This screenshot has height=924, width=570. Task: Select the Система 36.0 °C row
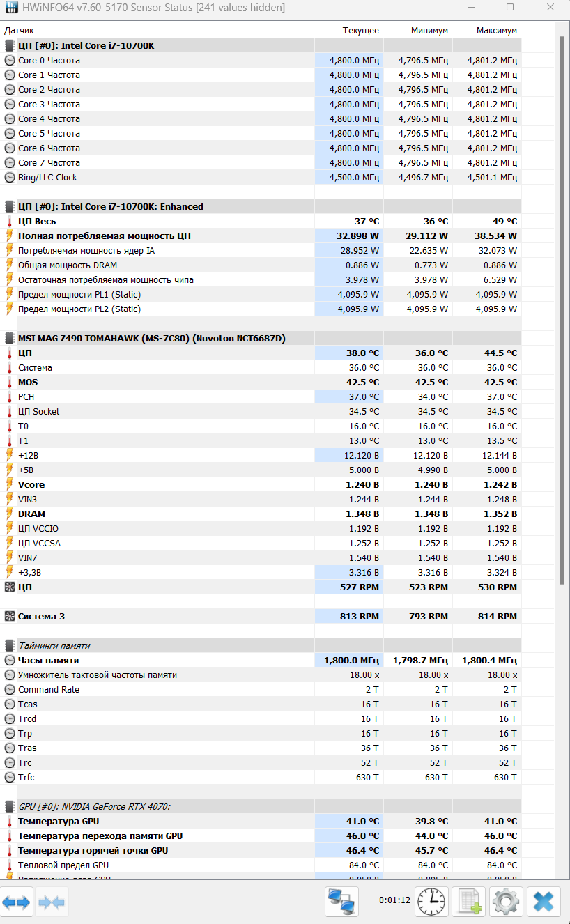(261, 368)
